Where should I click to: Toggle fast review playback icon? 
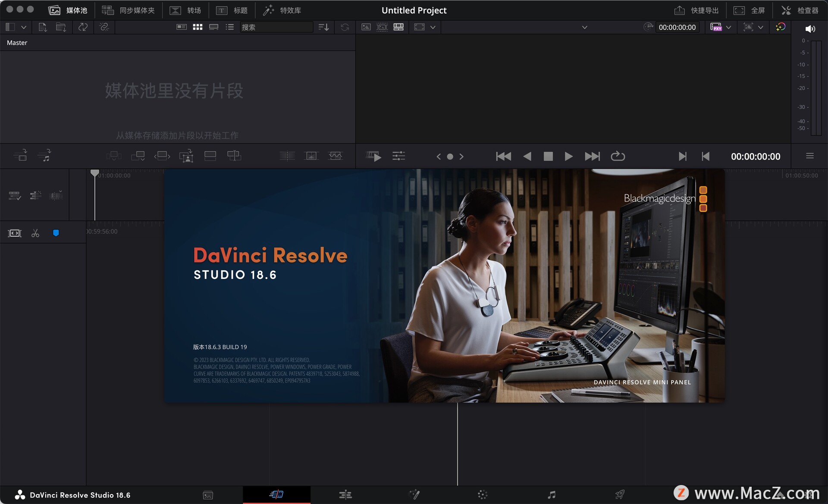click(x=373, y=156)
